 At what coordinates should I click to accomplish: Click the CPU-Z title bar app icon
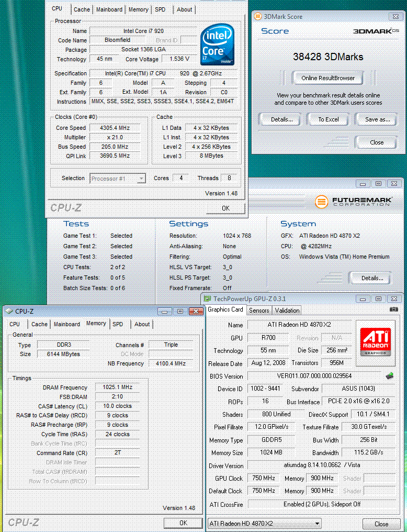click(x=9, y=311)
